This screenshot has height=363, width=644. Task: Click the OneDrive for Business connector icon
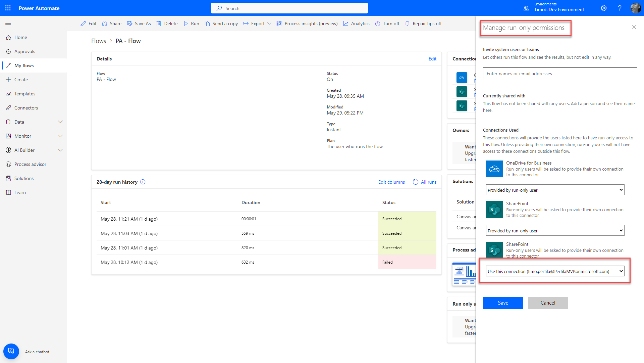[494, 169]
